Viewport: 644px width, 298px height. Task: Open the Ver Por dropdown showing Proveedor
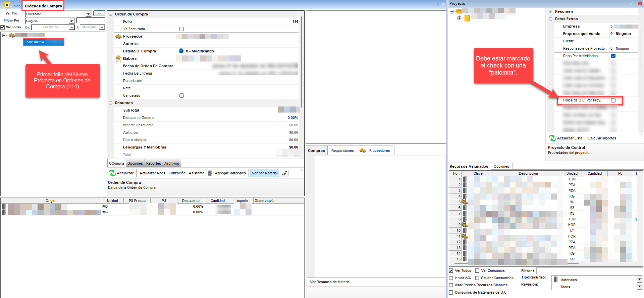point(88,14)
